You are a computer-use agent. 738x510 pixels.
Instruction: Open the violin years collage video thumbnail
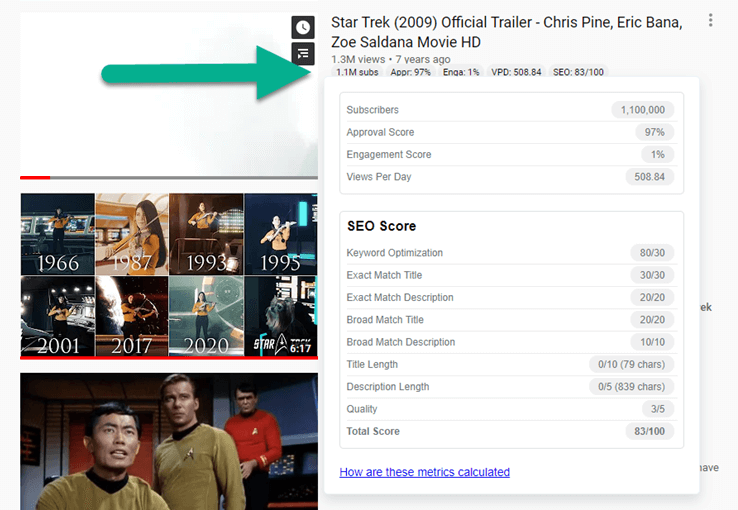(169, 275)
